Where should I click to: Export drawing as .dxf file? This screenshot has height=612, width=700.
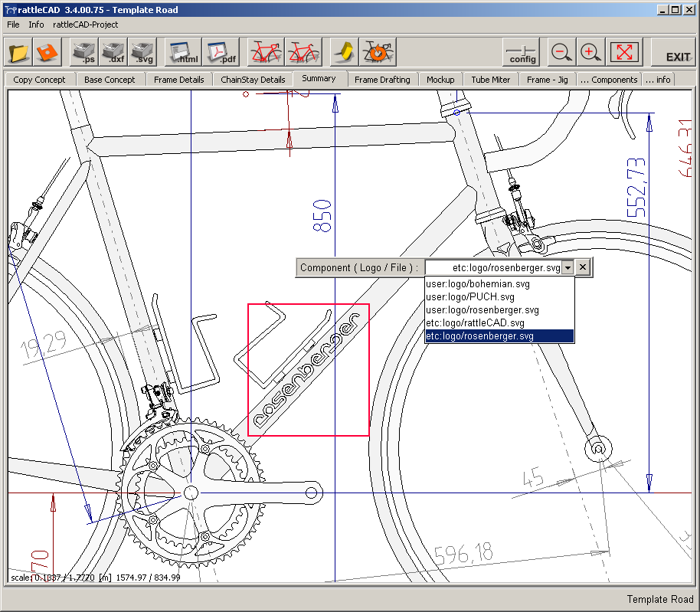tap(113, 53)
